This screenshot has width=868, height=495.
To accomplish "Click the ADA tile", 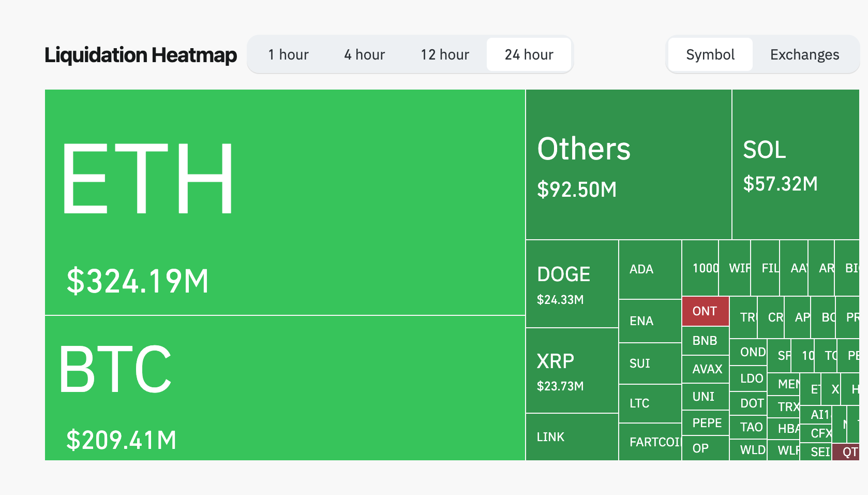I will [650, 269].
